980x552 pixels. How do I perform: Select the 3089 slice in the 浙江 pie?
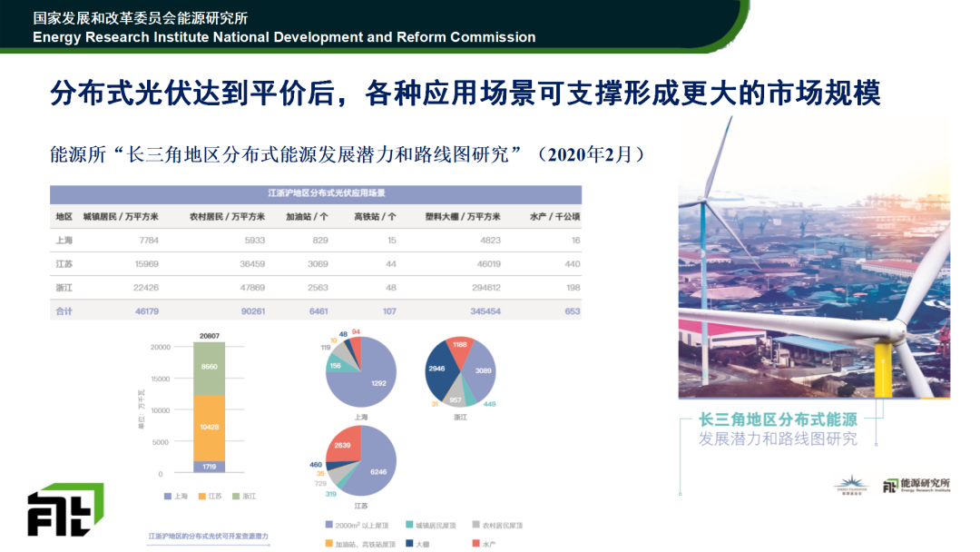(x=482, y=370)
